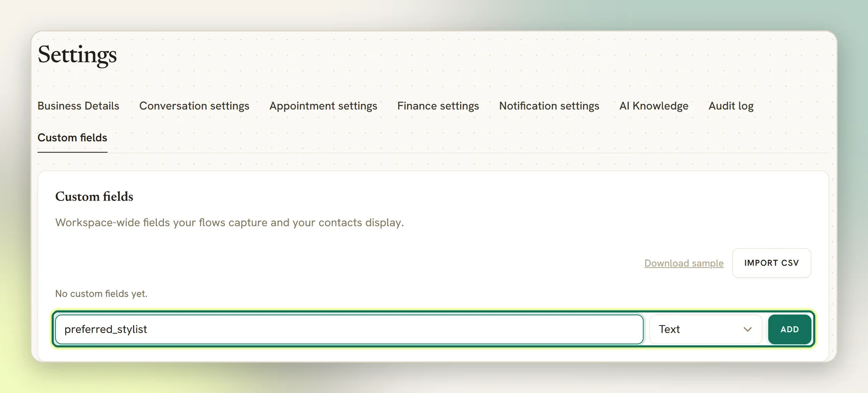
Task: Select the Notification settings tab
Action: click(549, 106)
